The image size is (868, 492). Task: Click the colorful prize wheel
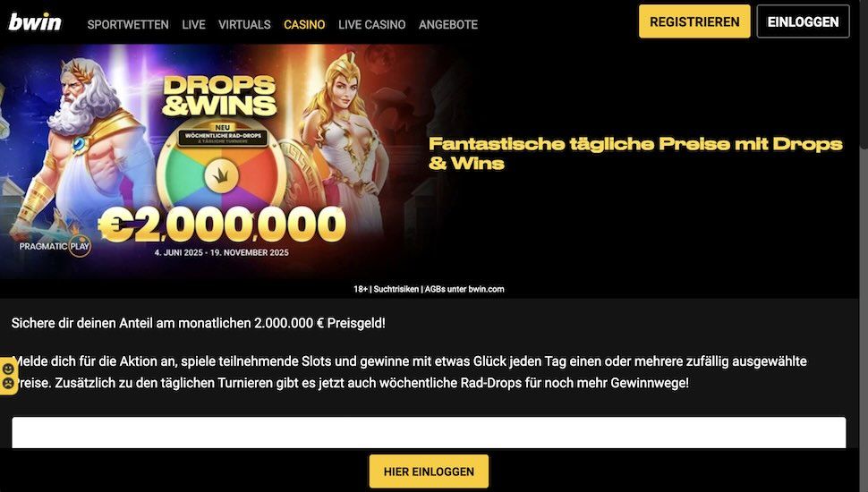[221, 172]
